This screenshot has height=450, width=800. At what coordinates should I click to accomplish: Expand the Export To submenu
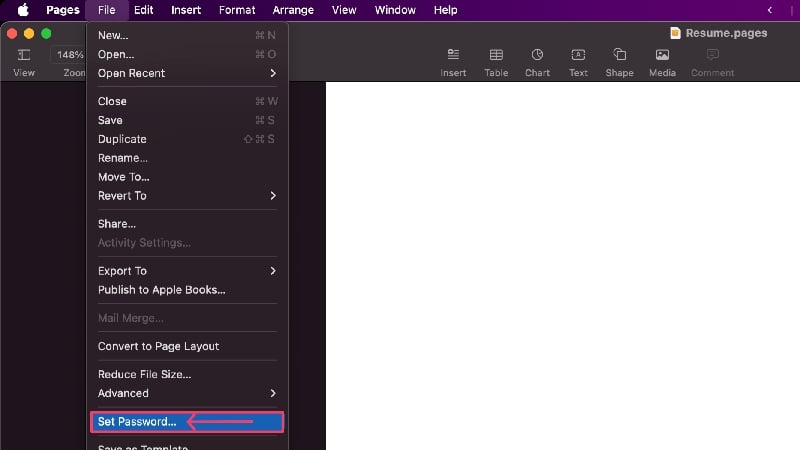tap(187, 270)
